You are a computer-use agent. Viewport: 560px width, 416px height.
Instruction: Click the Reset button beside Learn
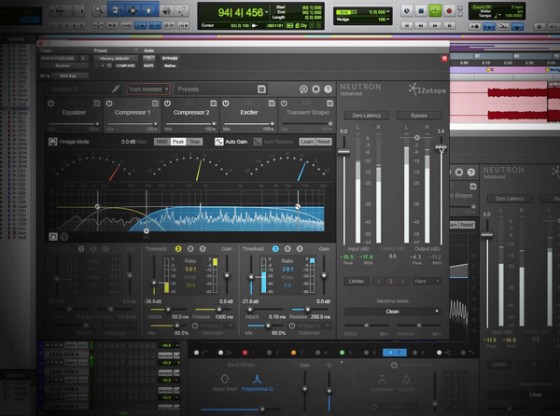click(x=324, y=142)
